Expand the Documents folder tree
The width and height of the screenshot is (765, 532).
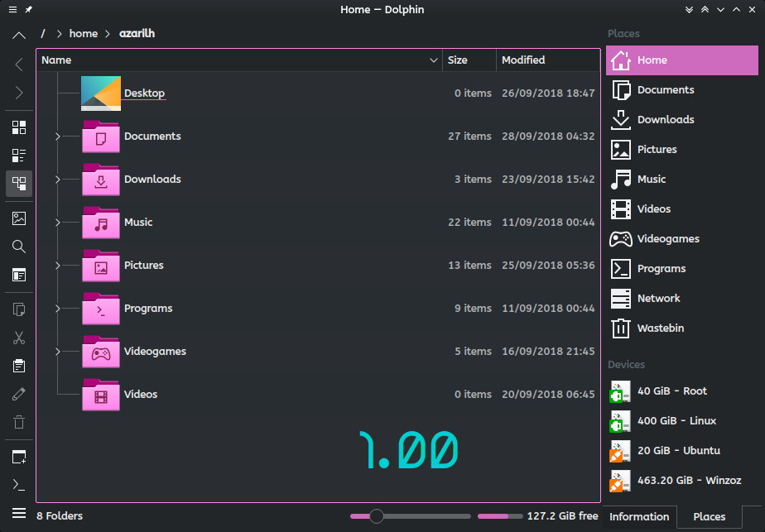[x=58, y=137]
